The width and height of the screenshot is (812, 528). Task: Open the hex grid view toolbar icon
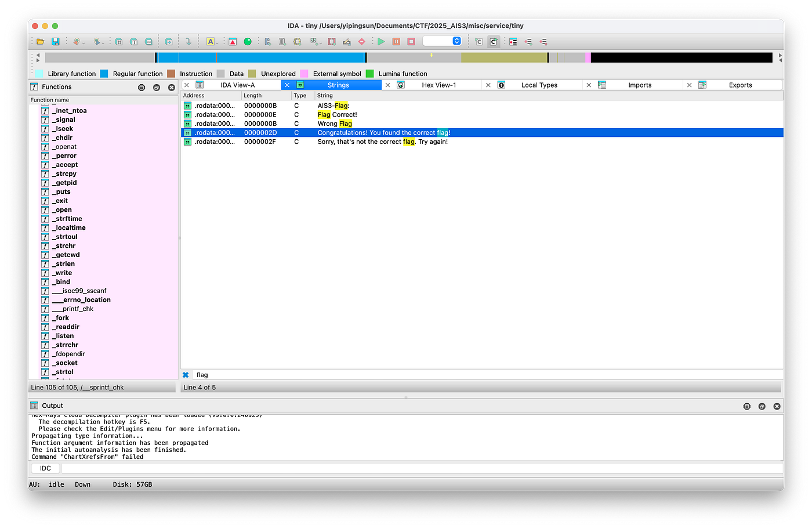click(x=118, y=42)
